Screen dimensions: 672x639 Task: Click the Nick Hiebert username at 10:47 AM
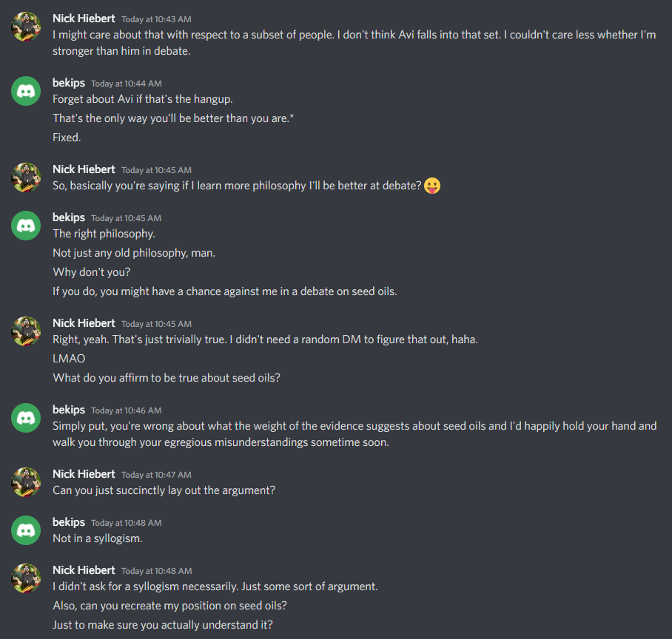(x=84, y=474)
